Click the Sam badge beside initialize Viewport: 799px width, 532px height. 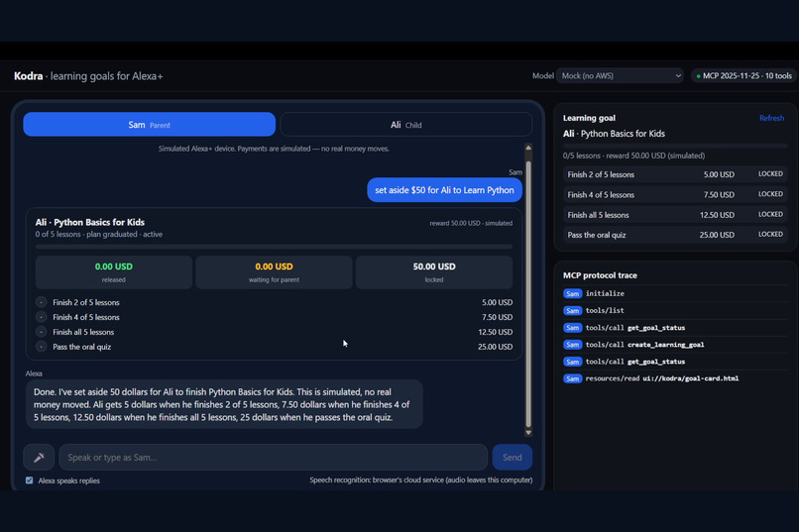572,294
